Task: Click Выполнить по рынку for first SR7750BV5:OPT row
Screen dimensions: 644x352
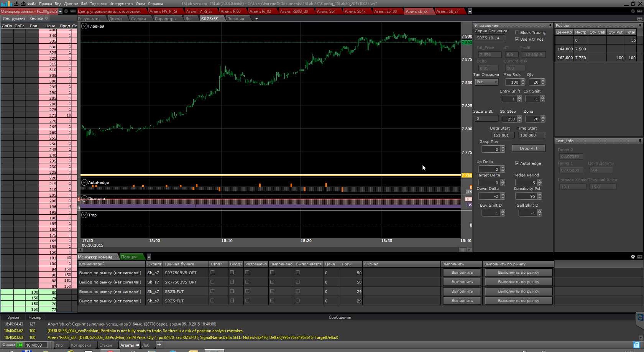Action: [518, 273]
